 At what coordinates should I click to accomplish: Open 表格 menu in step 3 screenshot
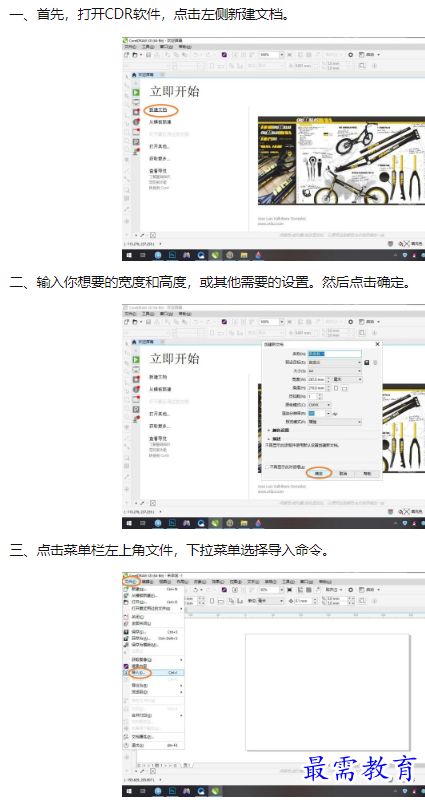[x=270, y=581]
